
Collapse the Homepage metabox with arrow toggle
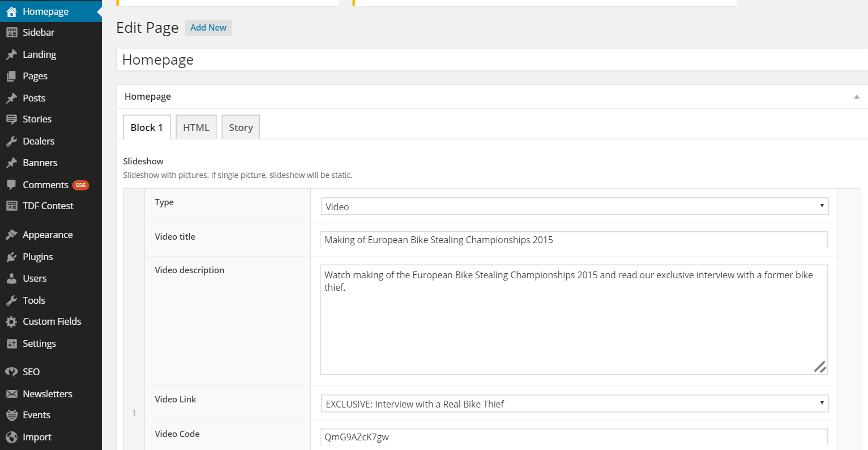857,97
